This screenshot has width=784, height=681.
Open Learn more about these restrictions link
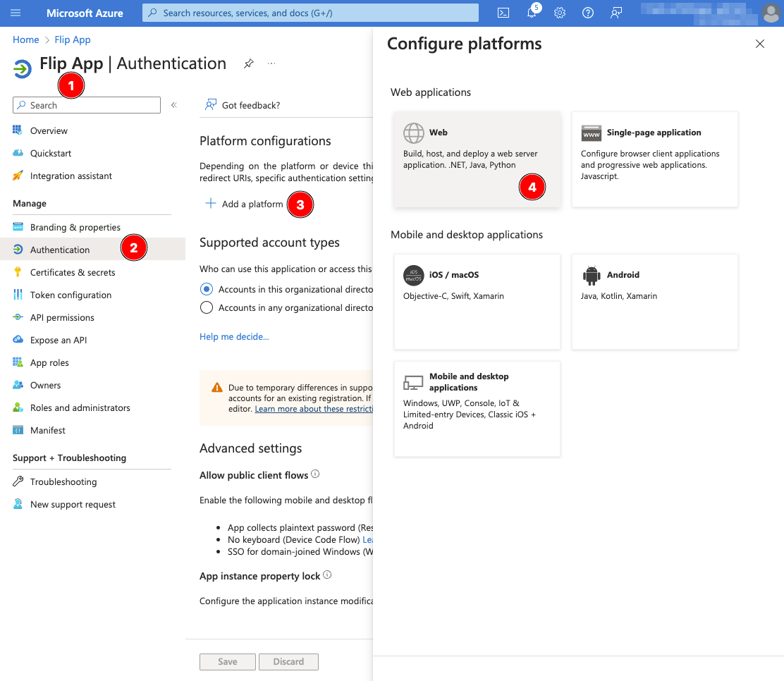(x=314, y=408)
